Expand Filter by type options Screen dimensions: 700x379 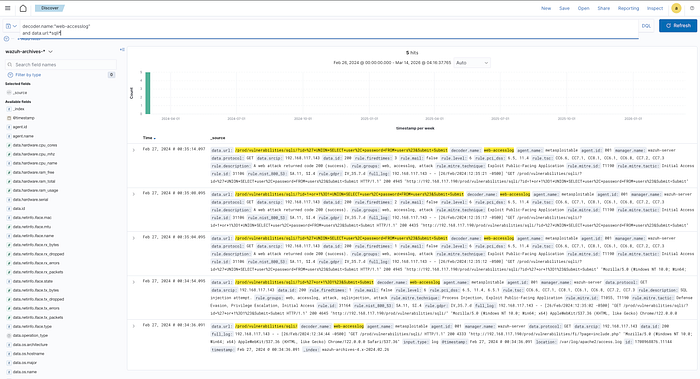pyautogui.click(x=25, y=75)
